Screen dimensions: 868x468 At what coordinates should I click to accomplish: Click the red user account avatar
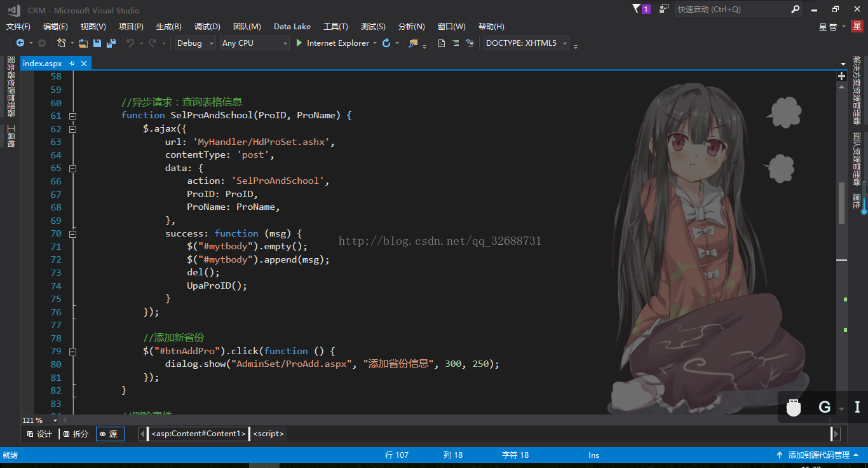(x=857, y=26)
